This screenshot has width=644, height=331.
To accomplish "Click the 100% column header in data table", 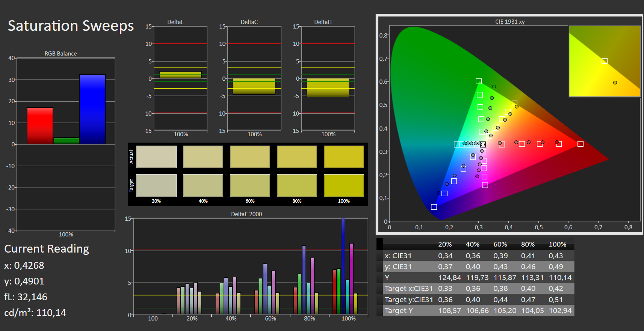I will pyautogui.click(x=558, y=244).
